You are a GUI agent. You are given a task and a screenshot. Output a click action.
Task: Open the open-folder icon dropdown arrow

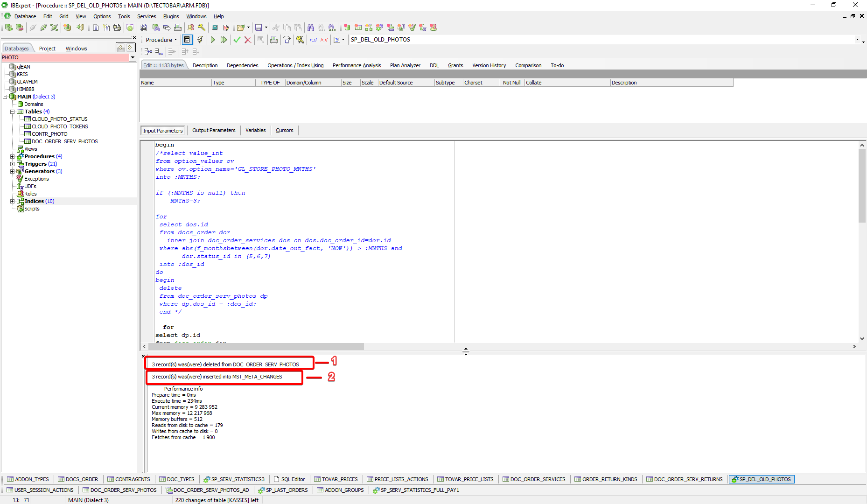[248, 28]
